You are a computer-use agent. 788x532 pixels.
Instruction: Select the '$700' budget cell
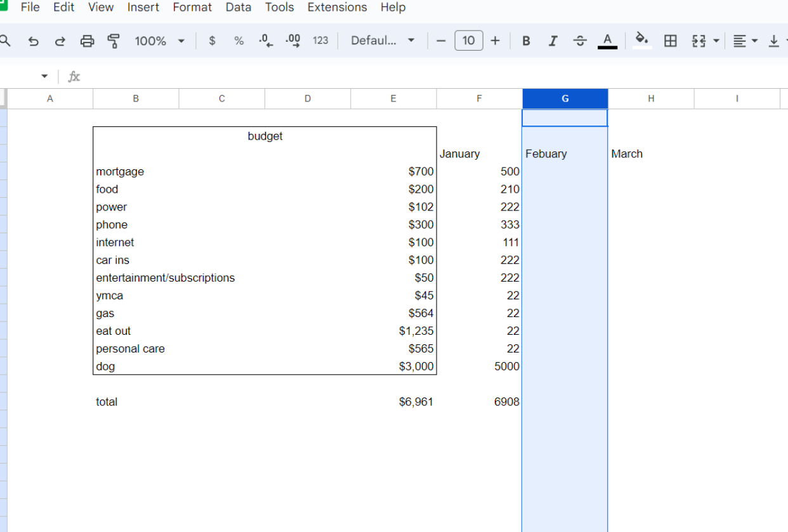coord(393,171)
